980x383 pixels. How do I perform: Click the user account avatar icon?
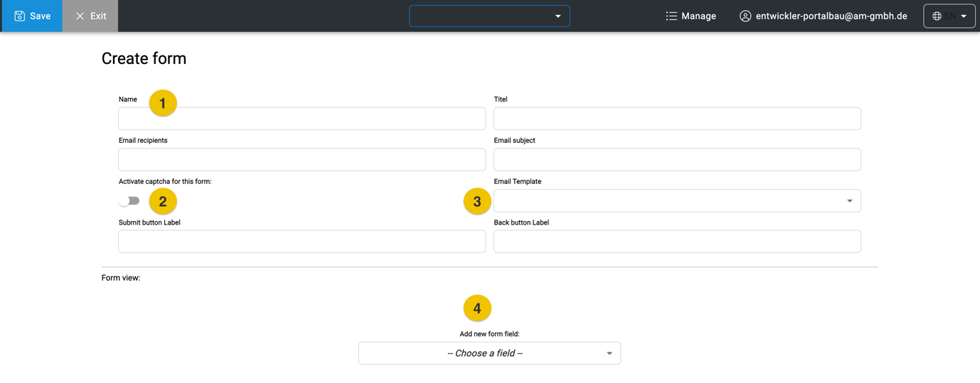745,16
